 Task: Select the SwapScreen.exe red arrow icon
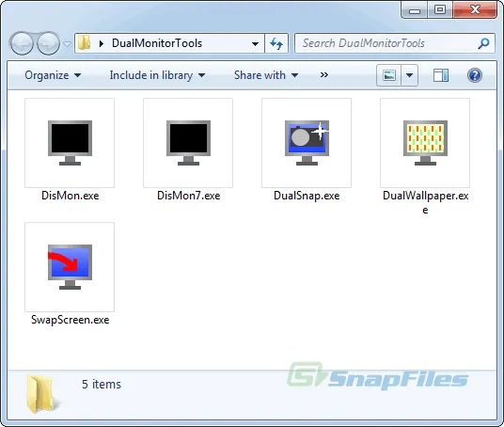pyautogui.click(x=70, y=267)
